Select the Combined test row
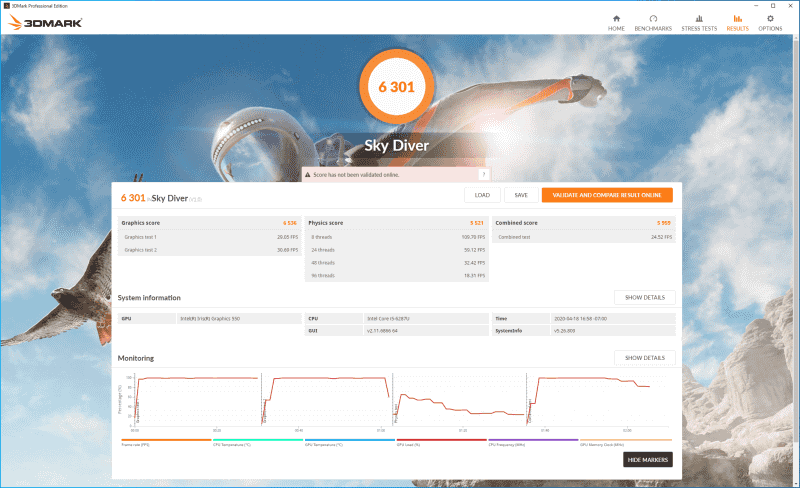This screenshot has width=800, height=488. point(584,237)
